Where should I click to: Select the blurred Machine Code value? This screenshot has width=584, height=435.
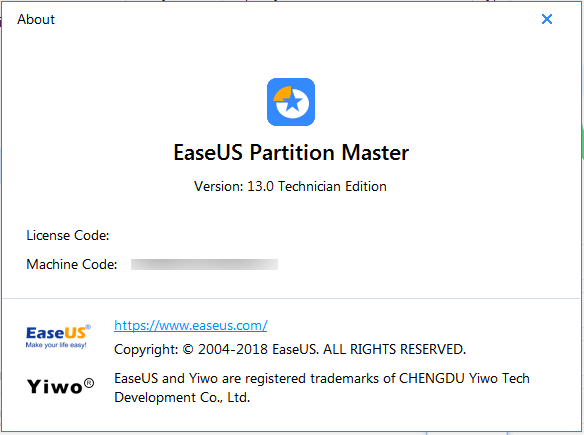pos(204,264)
